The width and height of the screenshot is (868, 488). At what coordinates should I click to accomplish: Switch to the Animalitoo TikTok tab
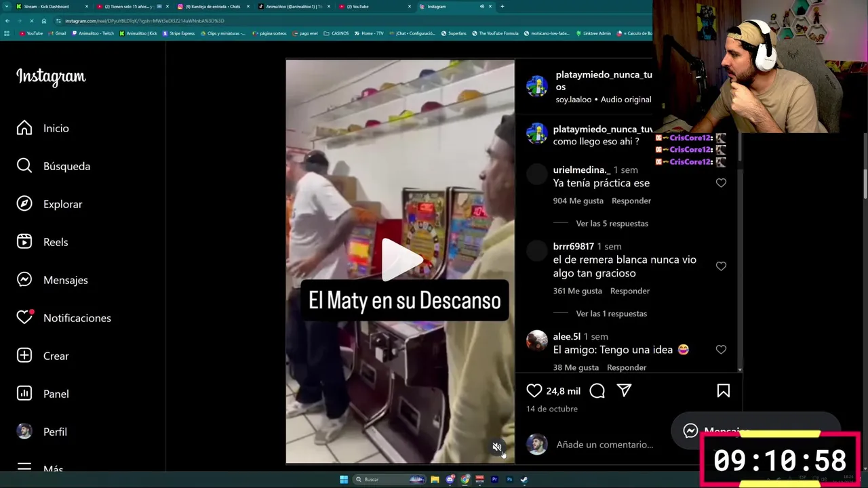293,6
